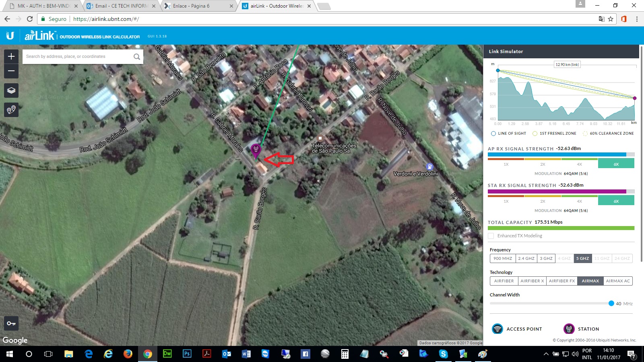Show hidden system tray icons

click(546, 354)
